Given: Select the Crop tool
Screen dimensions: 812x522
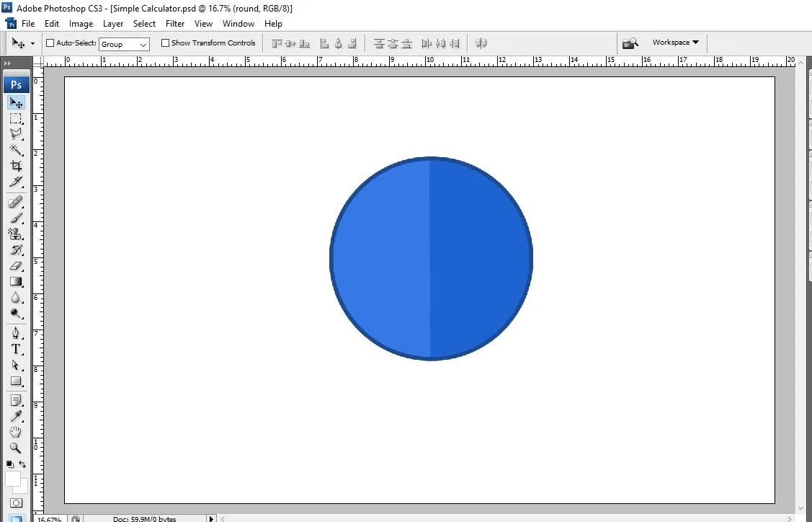Looking at the screenshot, I should point(16,166).
